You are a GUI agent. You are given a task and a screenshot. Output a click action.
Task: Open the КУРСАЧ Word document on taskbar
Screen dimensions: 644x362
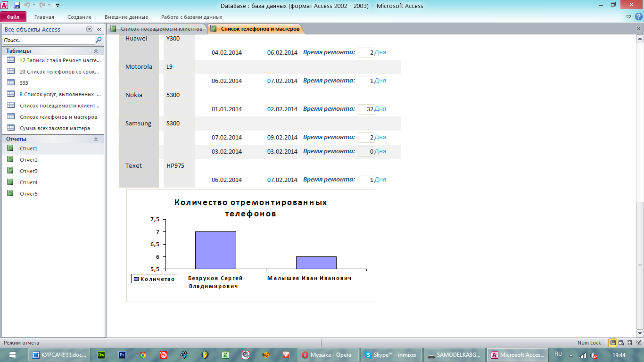(x=60, y=355)
